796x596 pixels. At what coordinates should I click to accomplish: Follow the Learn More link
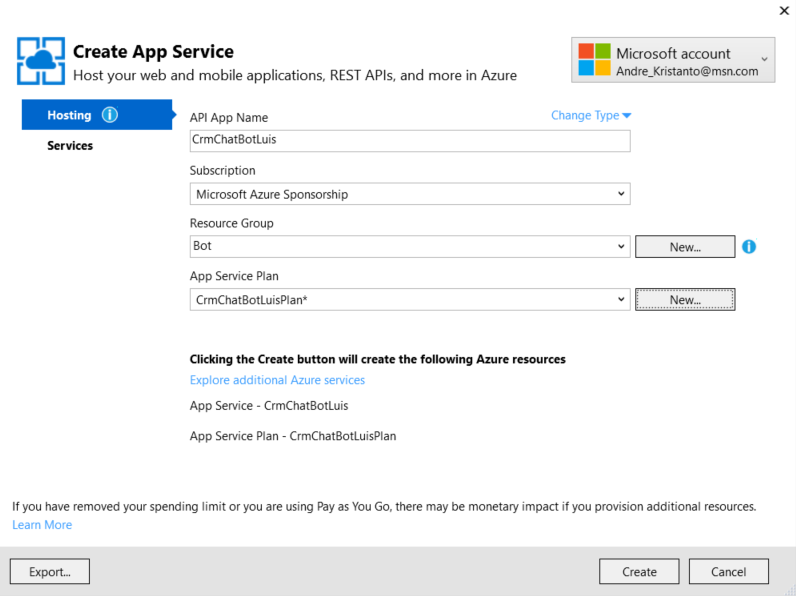click(x=42, y=525)
